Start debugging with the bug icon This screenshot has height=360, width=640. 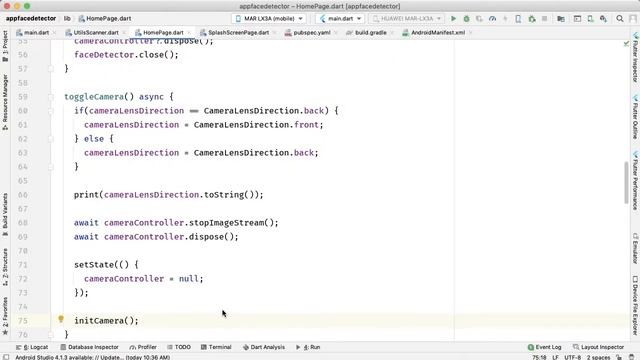coord(466,18)
